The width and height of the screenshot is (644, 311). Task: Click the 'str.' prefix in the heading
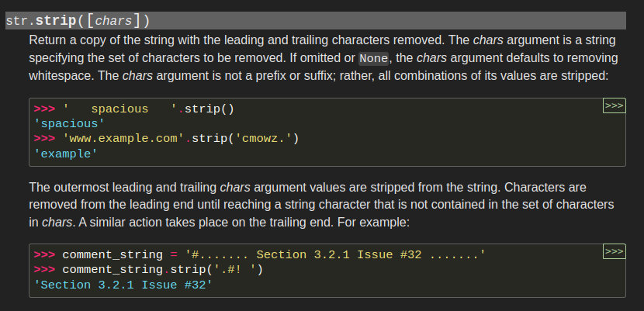[20, 21]
